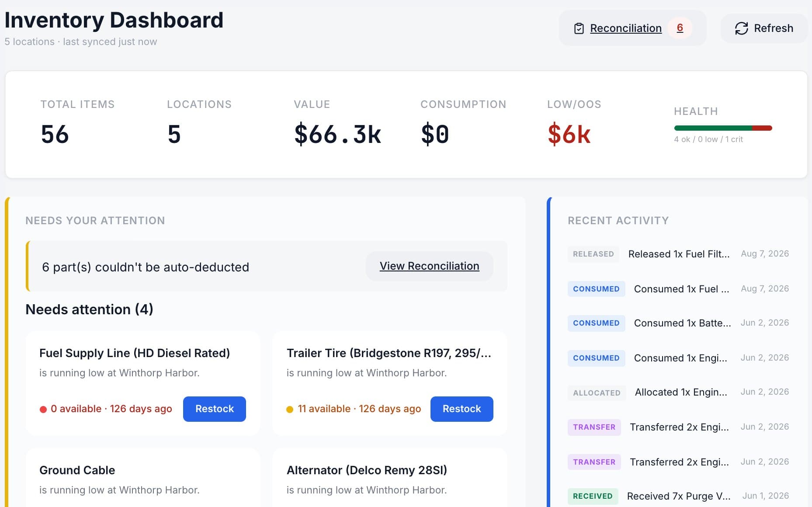Screen dimensions: 812x507
Task: Click the inventory health progress bar
Action: [x=723, y=128]
